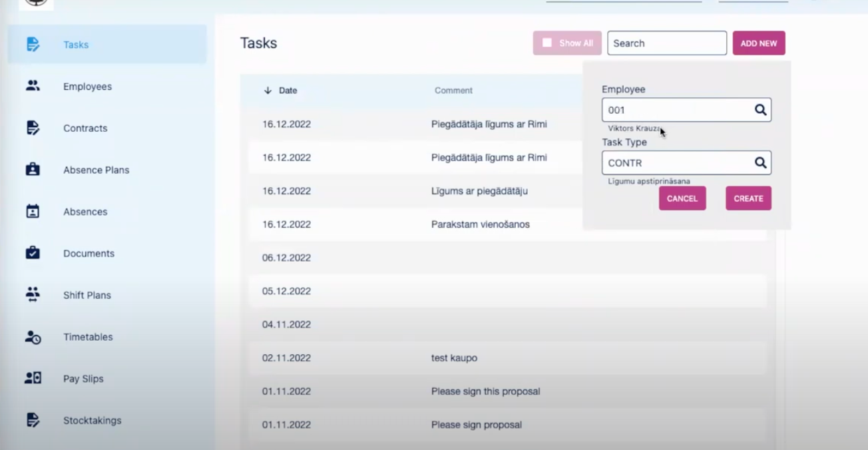The height and width of the screenshot is (450, 868).
Task: Click the Tasks icon in sidebar
Action: (x=33, y=45)
